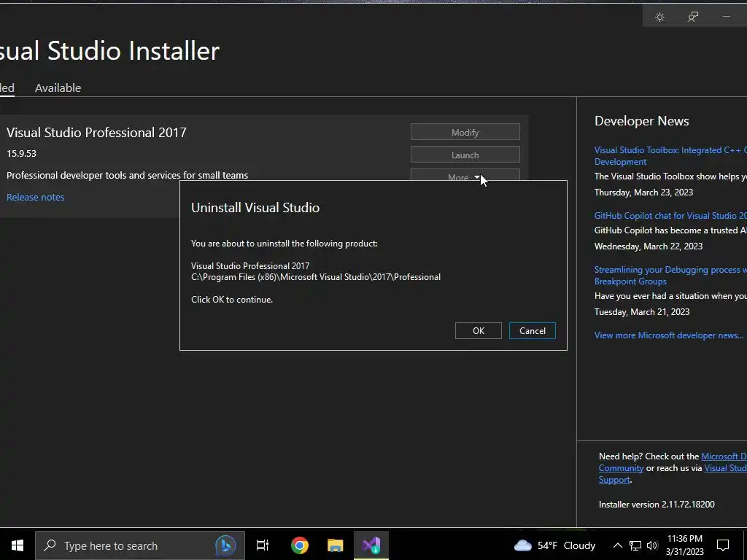Screen dimensions: 747x560
Task: Click the taskbar search magnifier icon
Action: [50, 545]
